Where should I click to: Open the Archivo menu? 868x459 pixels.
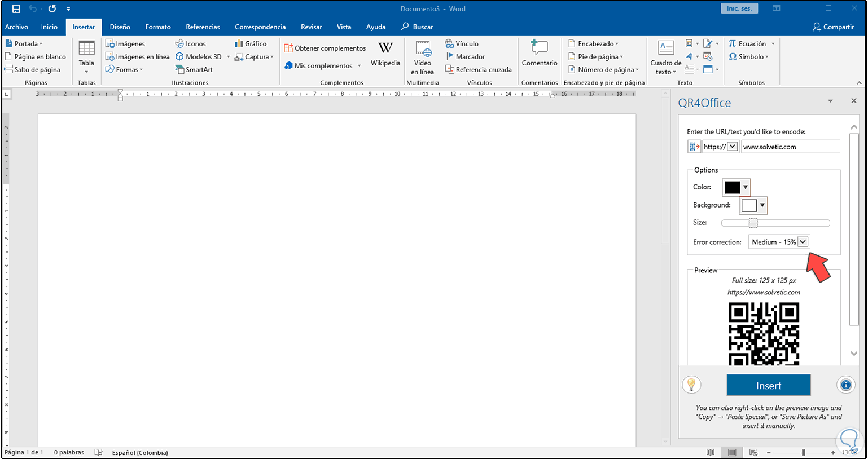[16, 27]
